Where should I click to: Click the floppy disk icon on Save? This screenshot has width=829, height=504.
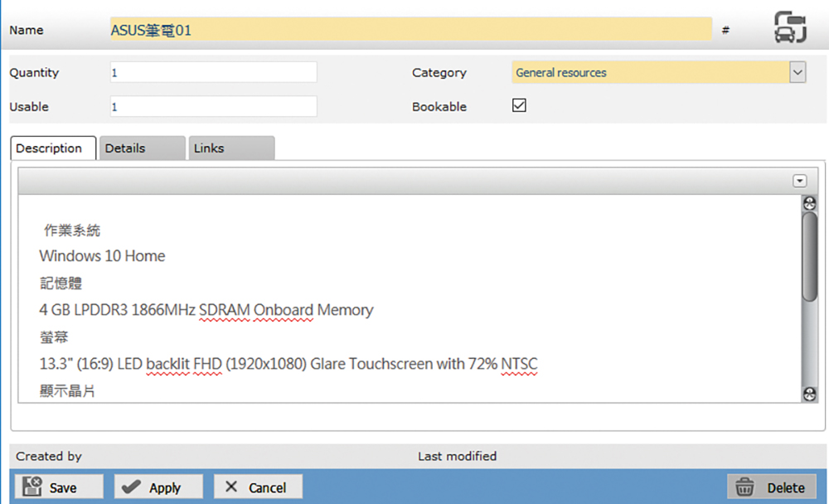(x=32, y=486)
